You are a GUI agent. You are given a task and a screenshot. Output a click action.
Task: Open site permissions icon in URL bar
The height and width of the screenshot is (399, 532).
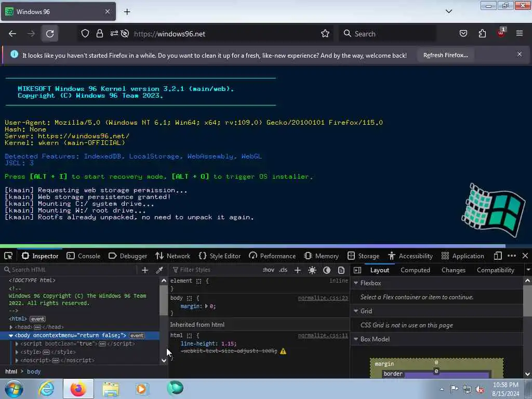(x=114, y=34)
